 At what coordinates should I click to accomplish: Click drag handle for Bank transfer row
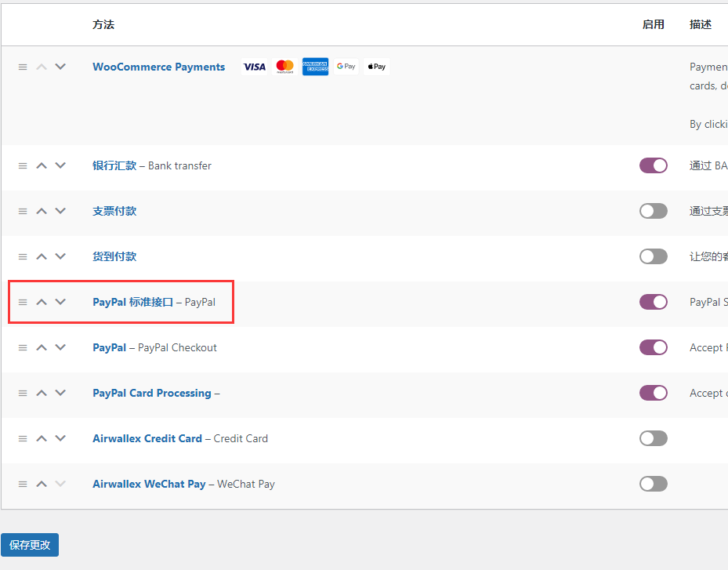pos(22,166)
